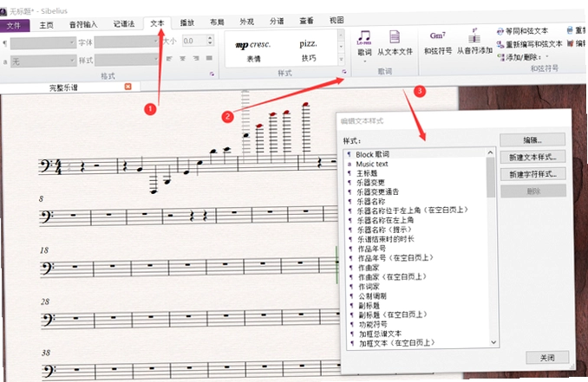Viewport: 588px width, 382px height.
Task: Click the 新建文本样式... button
Action: click(x=532, y=158)
